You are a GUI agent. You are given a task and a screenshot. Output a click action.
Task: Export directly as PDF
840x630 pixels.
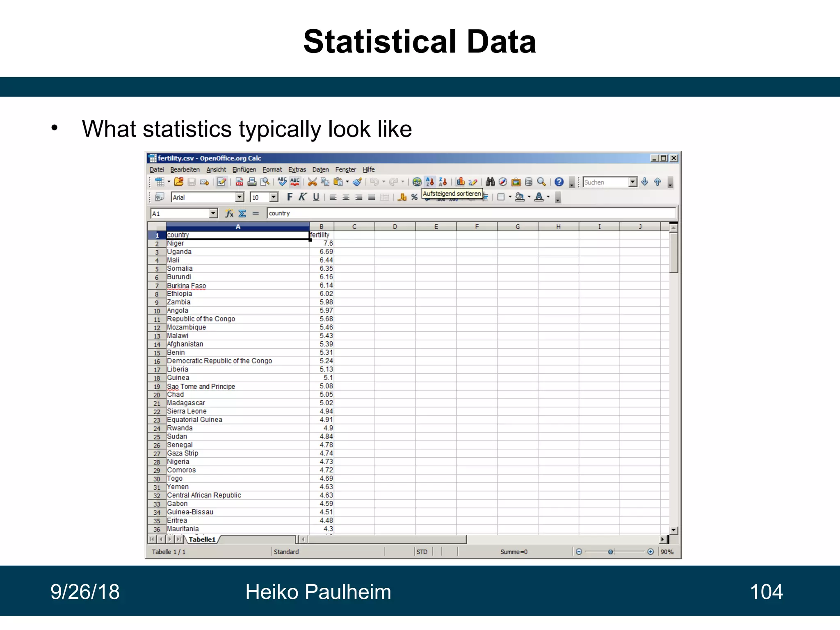tap(240, 182)
